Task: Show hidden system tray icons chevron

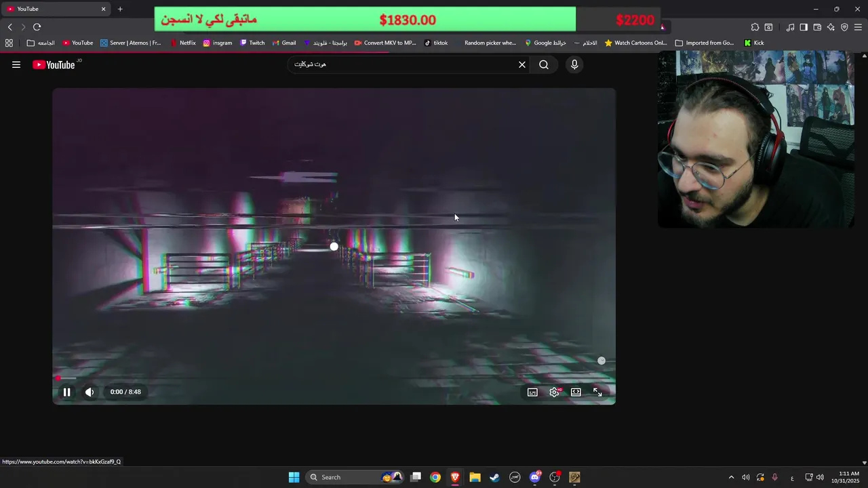Action: tap(731, 477)
